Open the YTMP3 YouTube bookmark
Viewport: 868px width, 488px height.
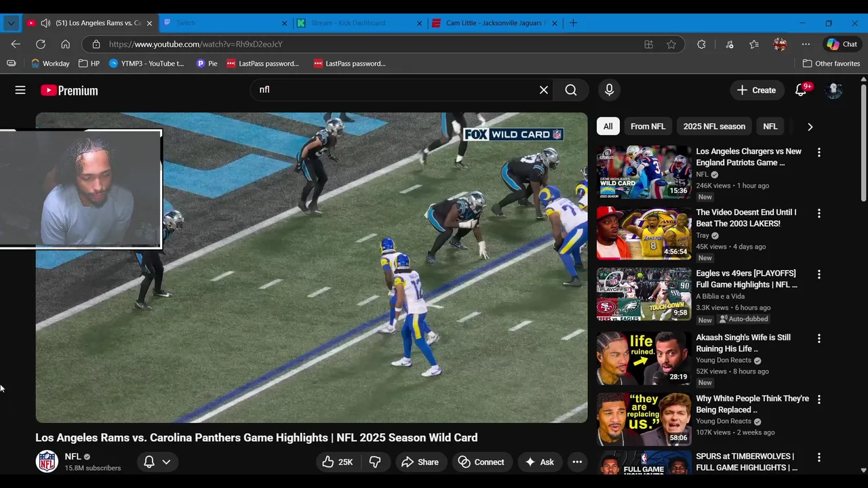[x=146, y=64]
